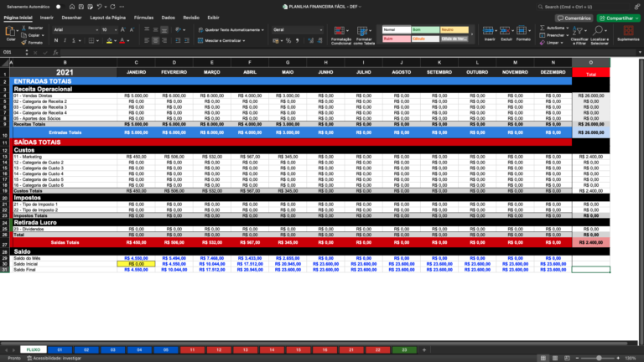Open the Dados ribbon tab
The image size is (644, 362).
coord(168,18)
